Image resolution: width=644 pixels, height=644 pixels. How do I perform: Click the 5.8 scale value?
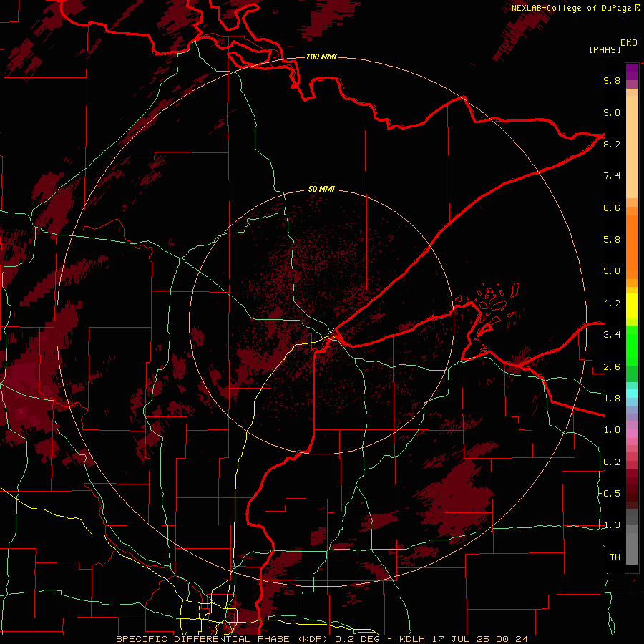(612, 240)
